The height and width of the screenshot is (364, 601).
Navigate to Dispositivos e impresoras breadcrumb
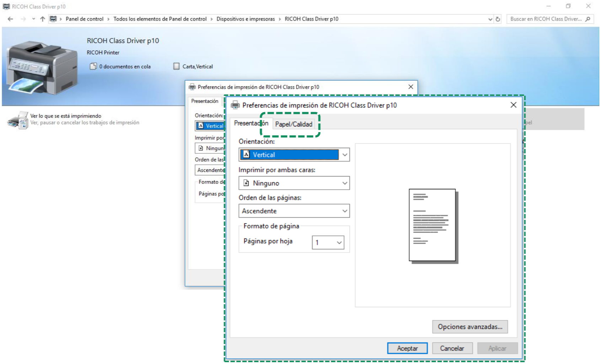point(246,19)
